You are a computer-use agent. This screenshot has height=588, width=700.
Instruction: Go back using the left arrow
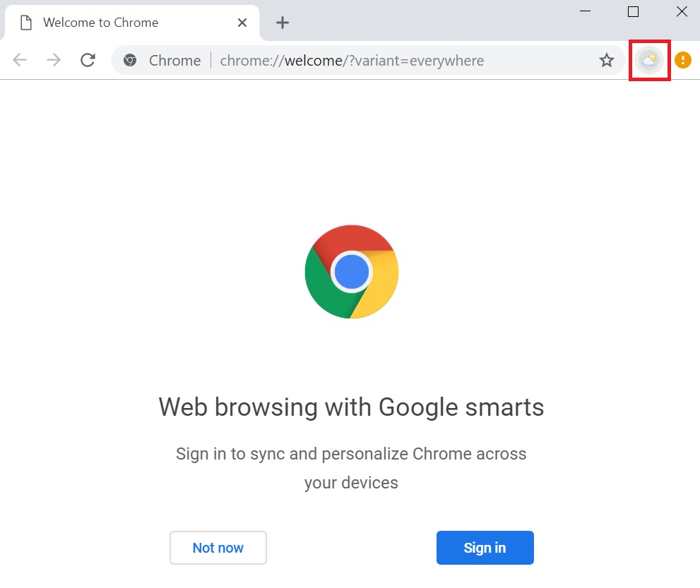click(x=20, y=60)
